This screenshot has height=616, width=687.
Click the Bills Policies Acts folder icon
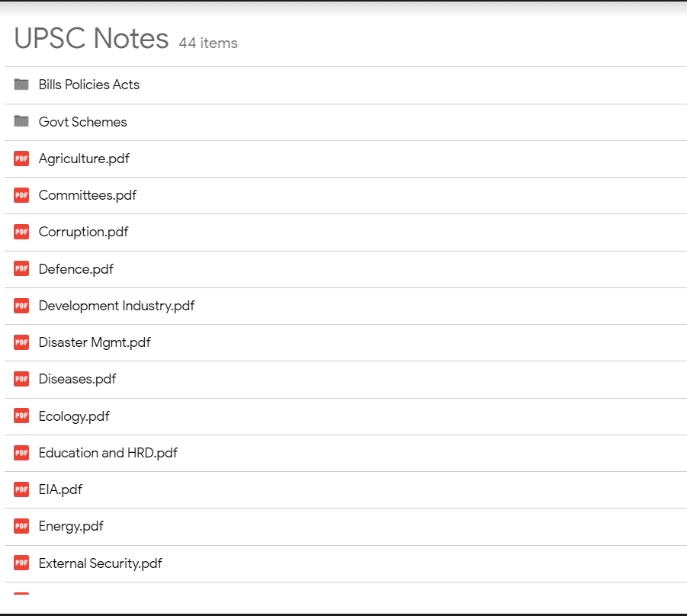tap(21, 84)
